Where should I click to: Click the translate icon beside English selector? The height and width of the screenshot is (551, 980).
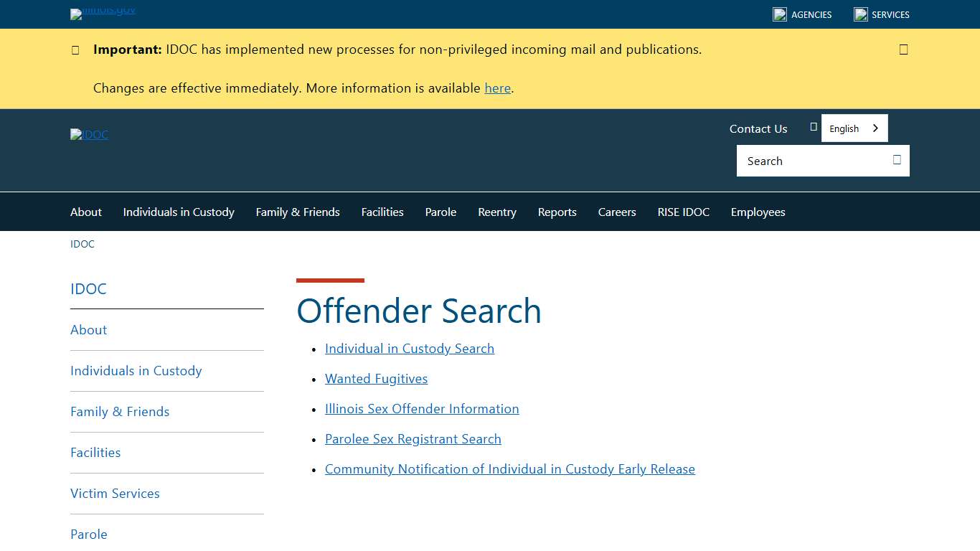(x=814, y=126)
